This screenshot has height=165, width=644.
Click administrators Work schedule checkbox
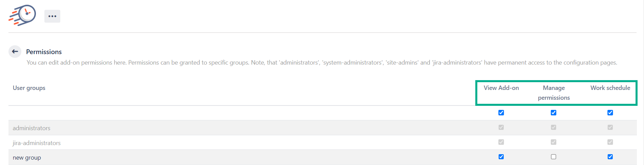point(610,127)
